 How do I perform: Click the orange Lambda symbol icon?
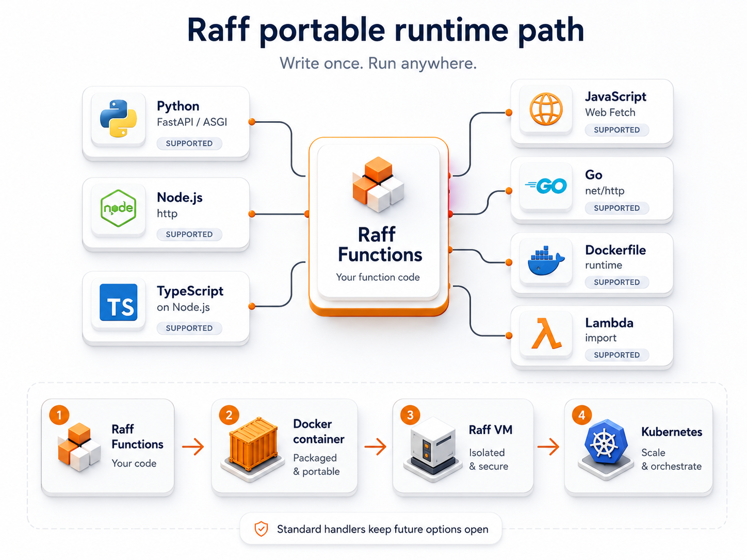[546, 334]
